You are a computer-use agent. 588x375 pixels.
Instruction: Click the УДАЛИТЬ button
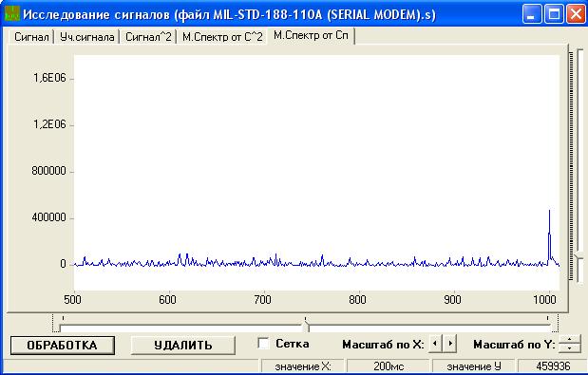click(183, 345)
